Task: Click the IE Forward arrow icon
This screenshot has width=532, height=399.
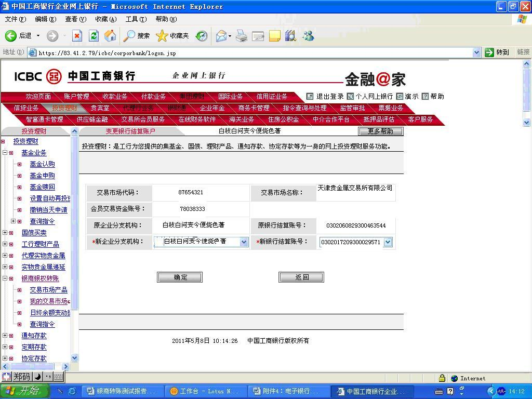Action: (52, 36)
